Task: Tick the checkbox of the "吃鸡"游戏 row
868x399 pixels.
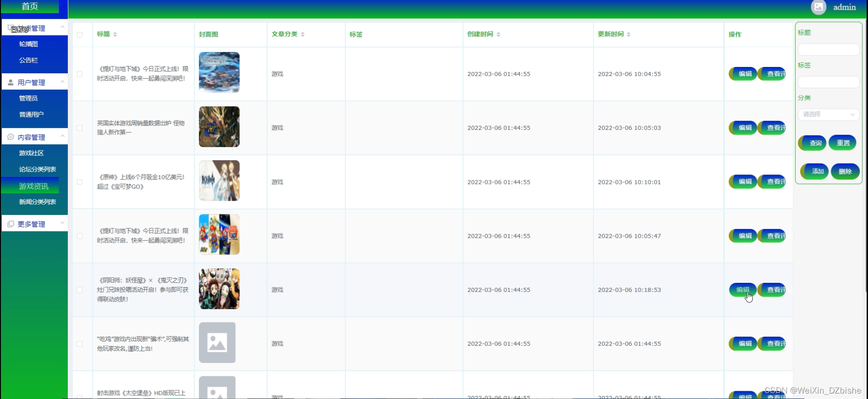Action: (x=80, y=344)
